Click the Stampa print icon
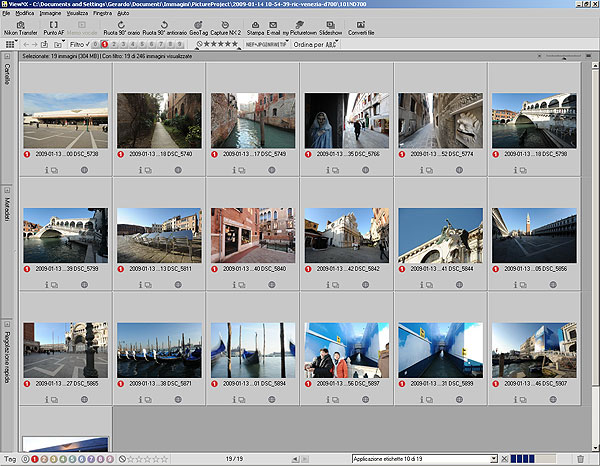 click(255, 28)
